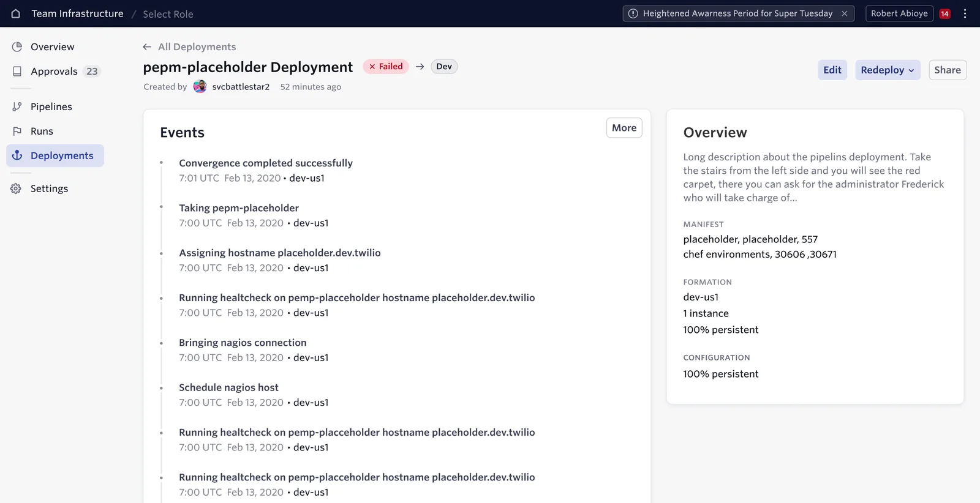The width and height of the screenshot is (980, 503).
Task: Click '52 minutes ago' timestamp
Action: pos(311,87)
